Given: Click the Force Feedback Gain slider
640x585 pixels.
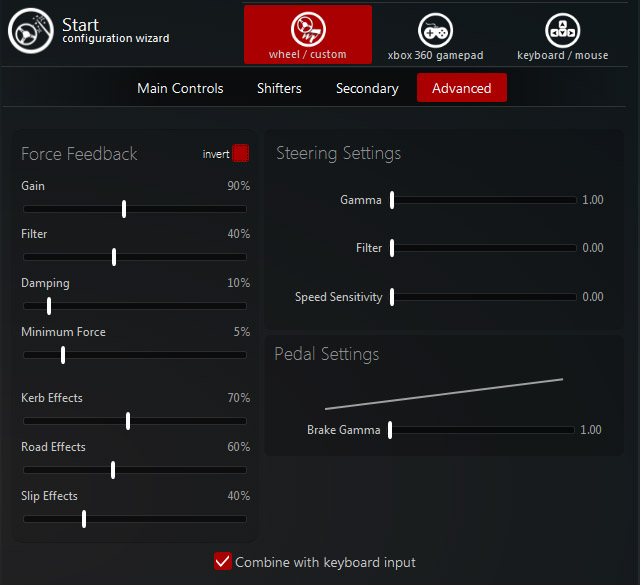Looking at the screenshot, I should click(x=124, y=209).
